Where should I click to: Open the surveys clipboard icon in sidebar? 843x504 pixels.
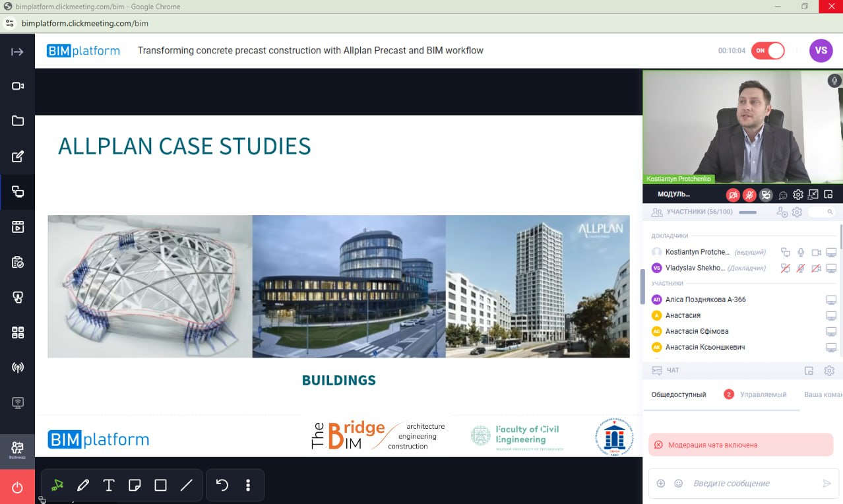click(18, 263)
